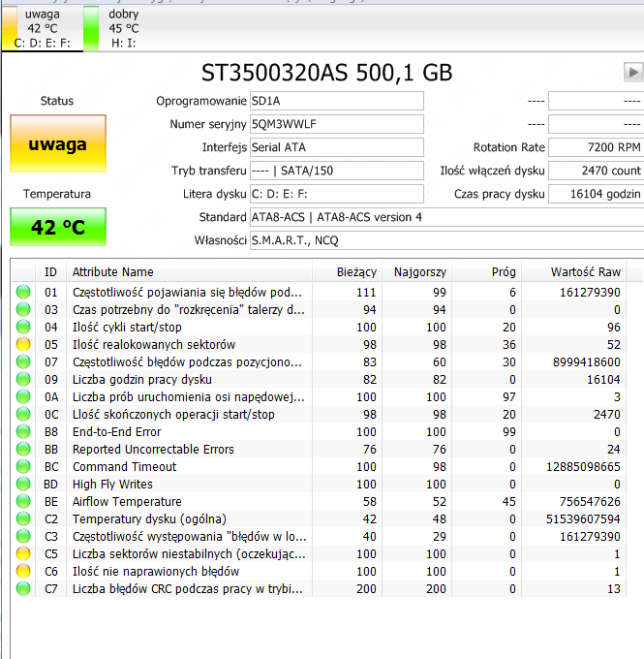Click green status icon for attribute C3
The width and height of the screenshot is (644, 659).
point(23,536)
